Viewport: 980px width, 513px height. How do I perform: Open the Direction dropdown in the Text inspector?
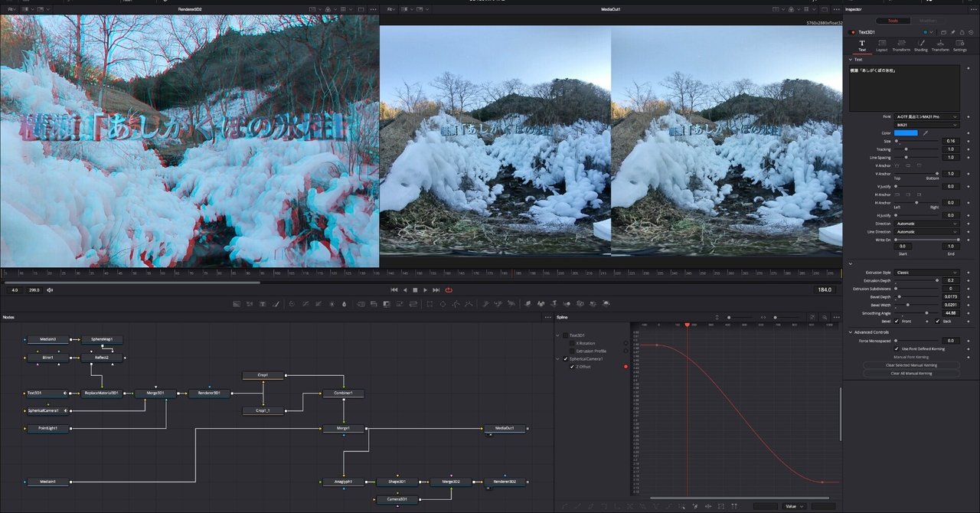coord(928,223)
